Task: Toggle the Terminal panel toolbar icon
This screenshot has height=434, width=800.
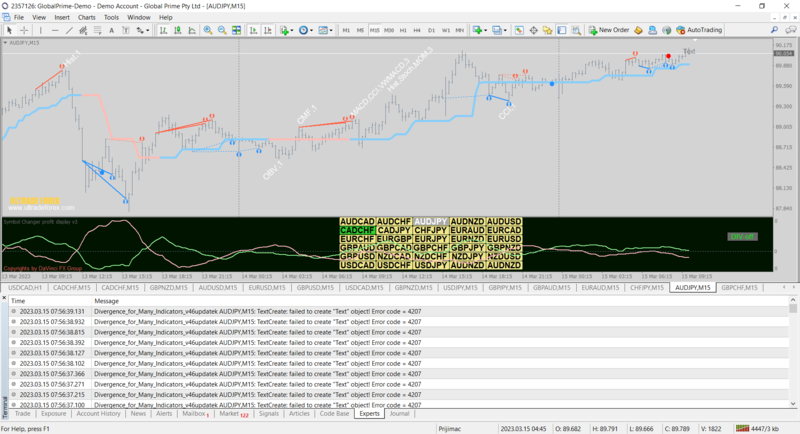Action: point(562,31)
